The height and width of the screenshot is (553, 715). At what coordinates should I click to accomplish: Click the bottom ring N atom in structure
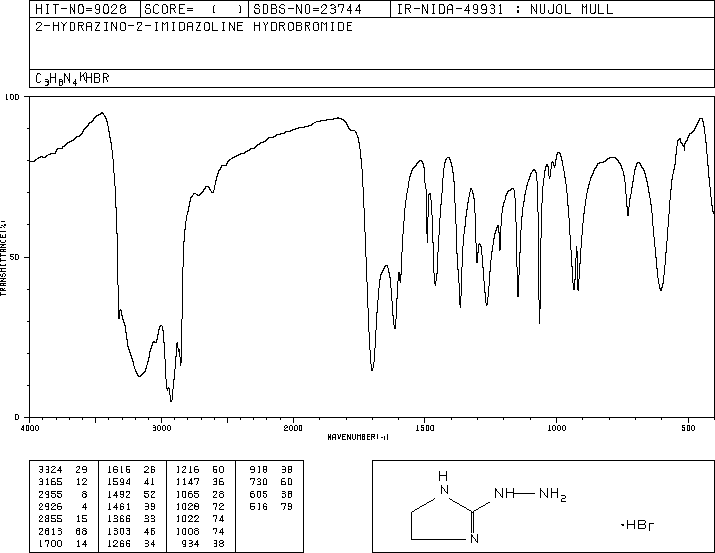tap(474, 539)
